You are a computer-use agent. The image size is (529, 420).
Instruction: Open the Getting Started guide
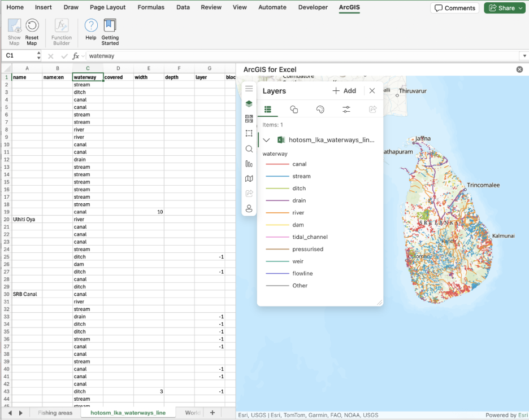(x=110, y=32)
